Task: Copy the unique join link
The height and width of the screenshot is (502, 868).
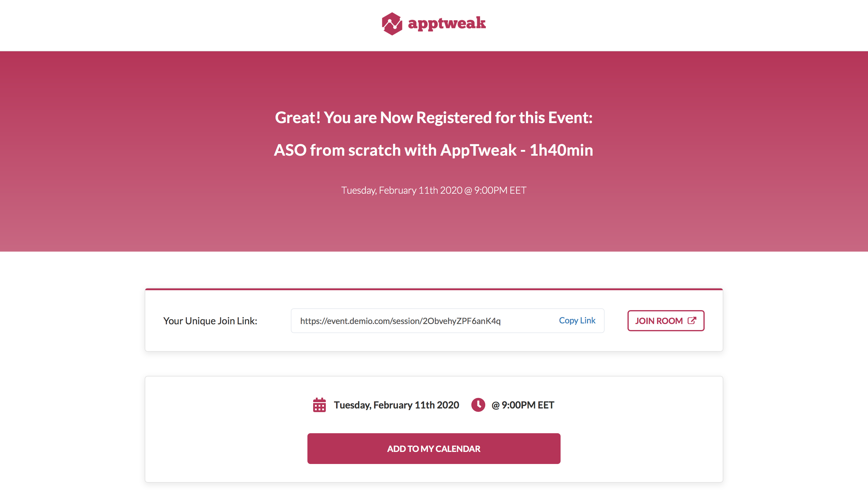Action: [x=577, y=320]
